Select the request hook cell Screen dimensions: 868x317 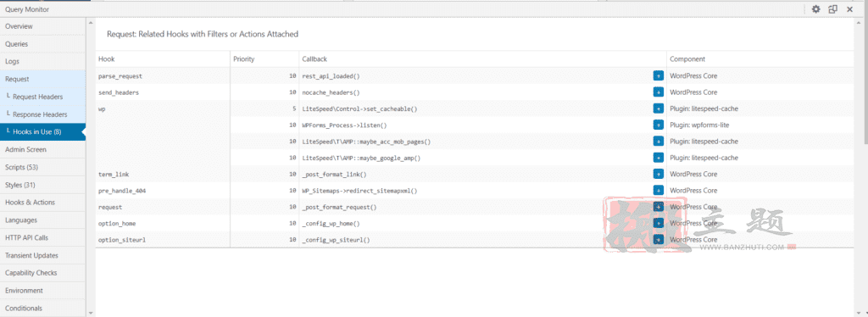(x=163, y=207)
